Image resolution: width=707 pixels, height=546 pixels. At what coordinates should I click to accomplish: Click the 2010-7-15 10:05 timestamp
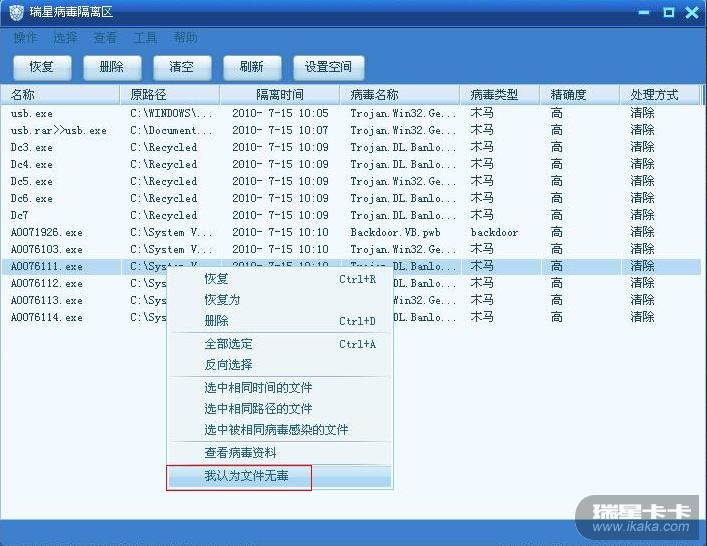280,113
